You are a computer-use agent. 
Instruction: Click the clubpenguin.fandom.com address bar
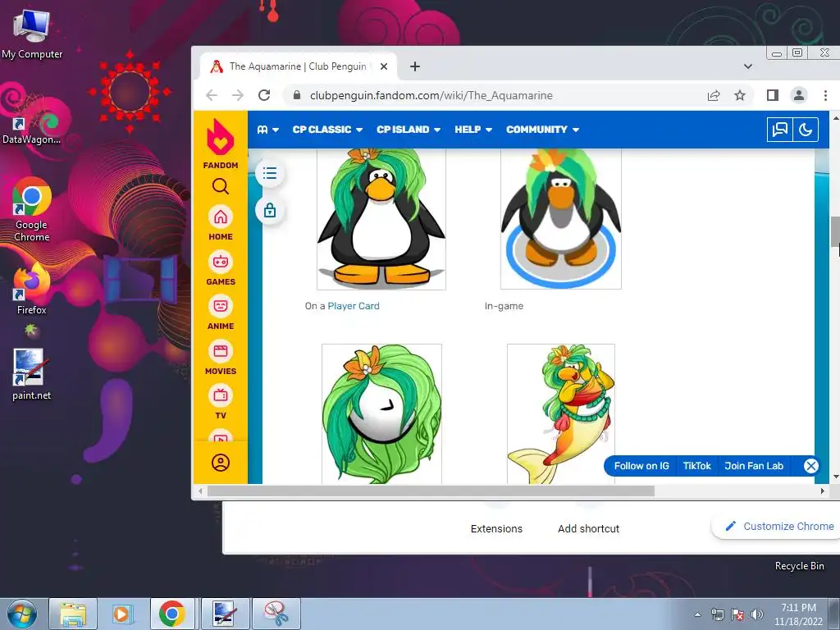pos(431,95)
